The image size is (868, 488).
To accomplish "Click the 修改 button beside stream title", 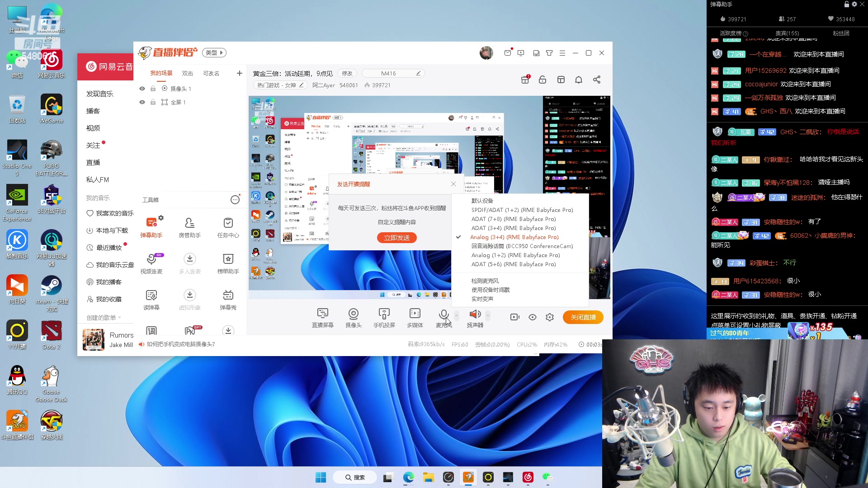I will coord(347,73).
